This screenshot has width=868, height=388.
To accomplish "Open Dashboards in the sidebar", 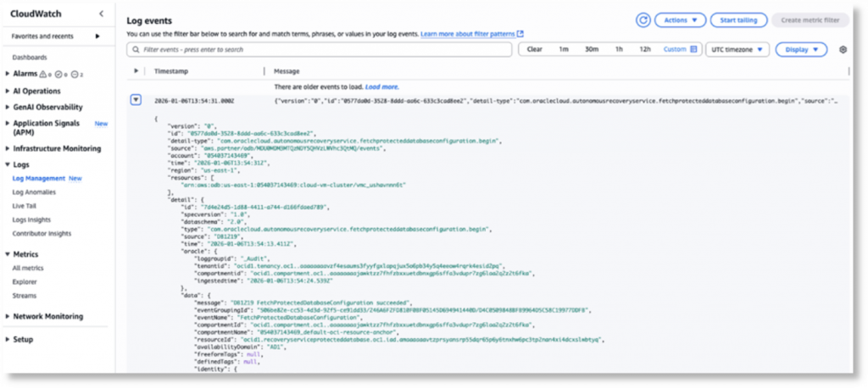I will (30, 57).
